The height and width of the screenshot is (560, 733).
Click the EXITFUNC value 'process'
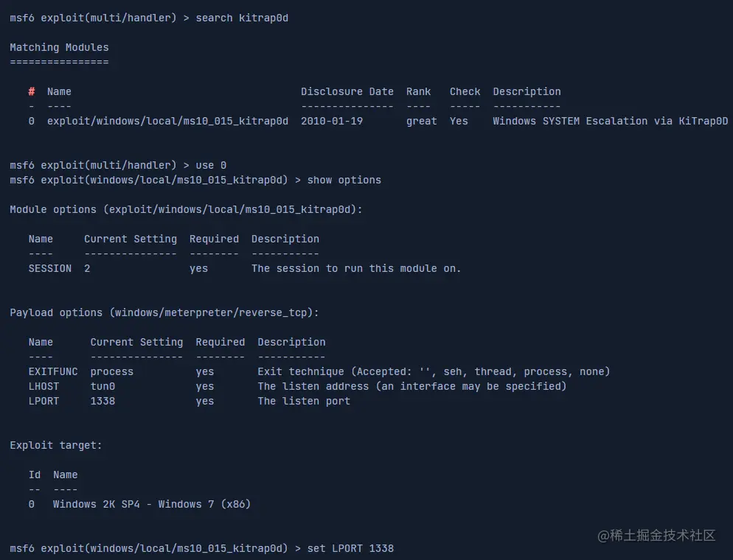click(112, 372)
